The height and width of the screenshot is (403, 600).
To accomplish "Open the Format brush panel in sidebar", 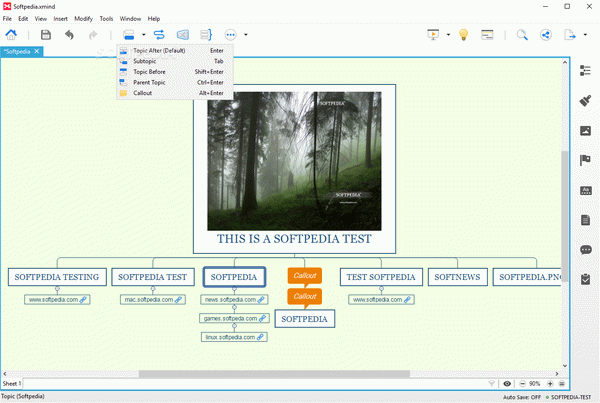I will point(585,101).
